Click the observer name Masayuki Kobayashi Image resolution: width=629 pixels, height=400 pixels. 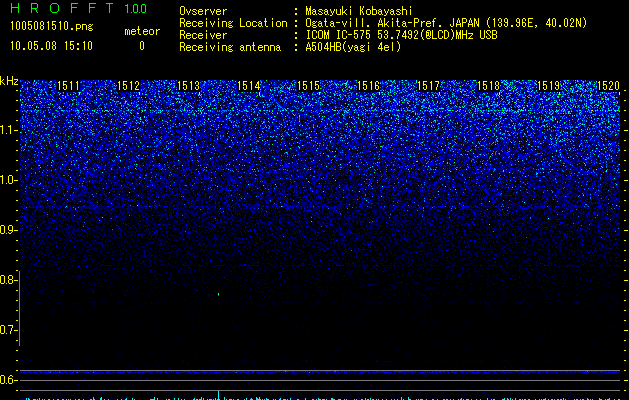pyautogui.click(x=359, y=11)
